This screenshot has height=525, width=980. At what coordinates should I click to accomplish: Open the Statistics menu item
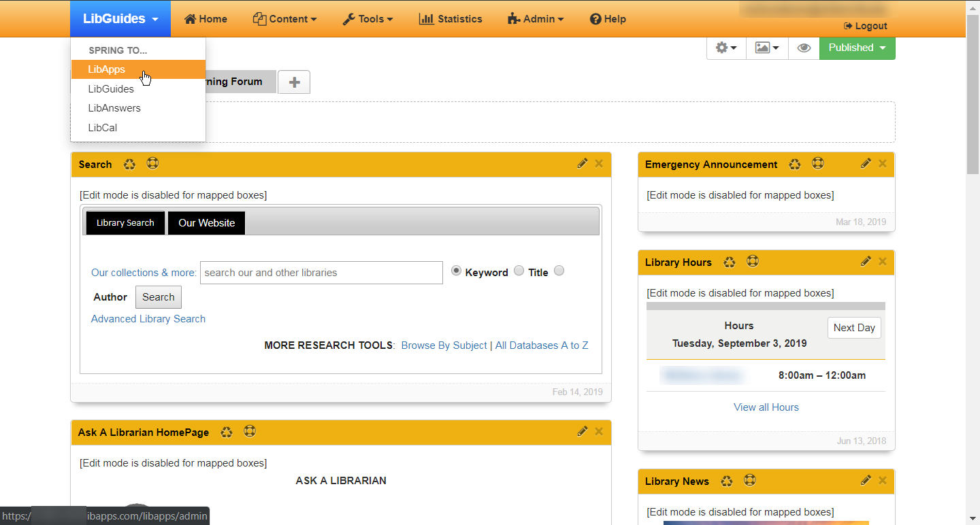coord(451,19)
